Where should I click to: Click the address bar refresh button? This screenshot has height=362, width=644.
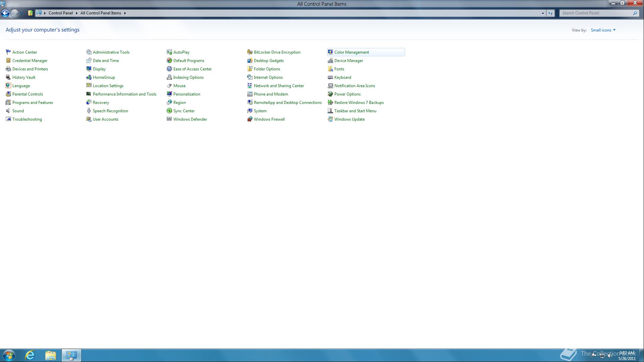click(550, 13)
